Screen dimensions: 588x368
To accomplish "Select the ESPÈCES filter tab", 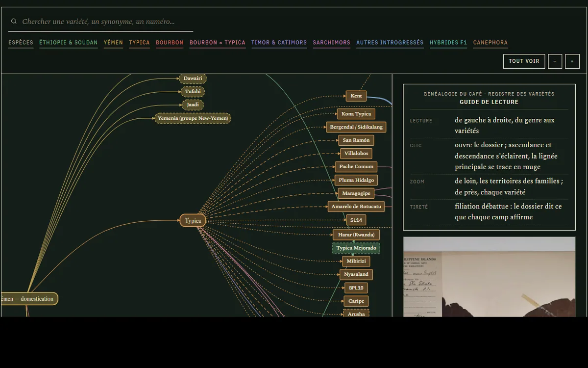I will [21, 43].
